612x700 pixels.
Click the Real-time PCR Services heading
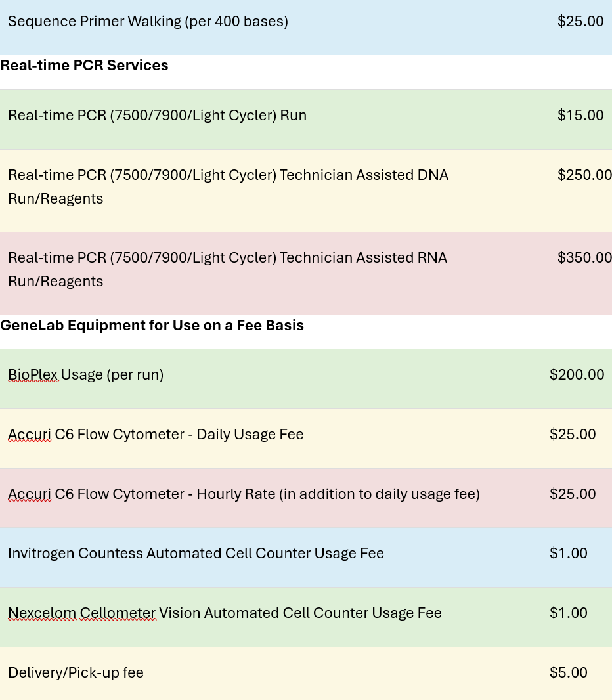[85, 66]
